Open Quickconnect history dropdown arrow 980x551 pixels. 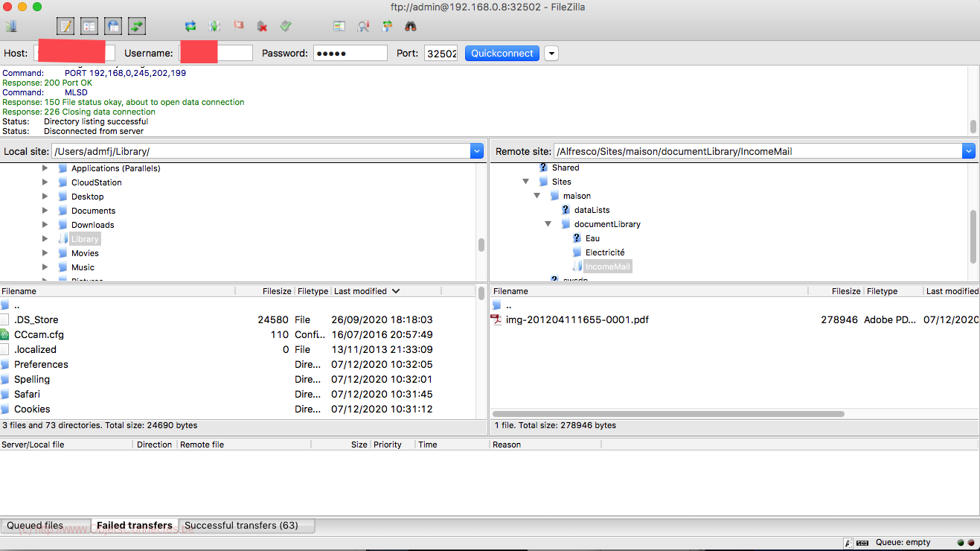pyautogui.click(x=551, y=53)
